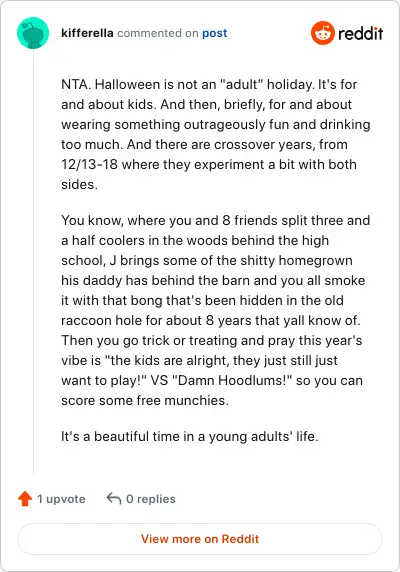Click the sentence "It's a beautiful time"
Viewport: 400px width, 572px height.
pos(190,436)
